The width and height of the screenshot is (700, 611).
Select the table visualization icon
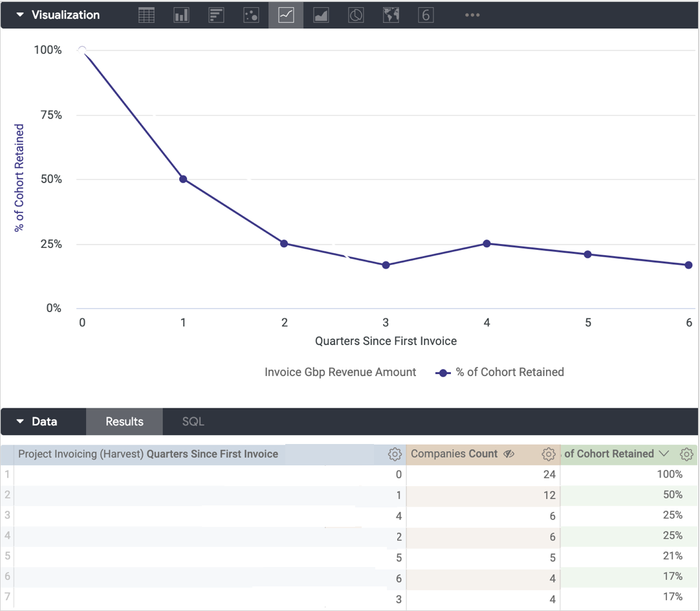(x=147, y=15)
